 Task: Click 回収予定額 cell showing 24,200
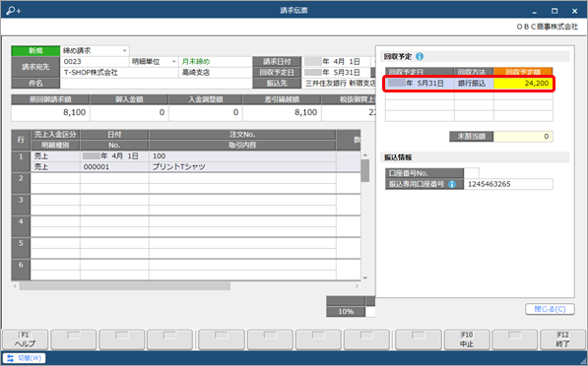coord(523,84)
